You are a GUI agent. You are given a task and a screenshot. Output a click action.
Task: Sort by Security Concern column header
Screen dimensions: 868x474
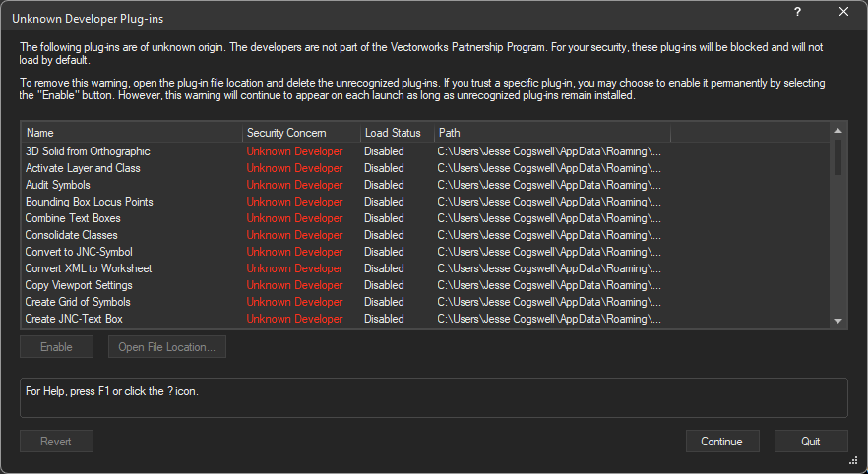point(300,133)
